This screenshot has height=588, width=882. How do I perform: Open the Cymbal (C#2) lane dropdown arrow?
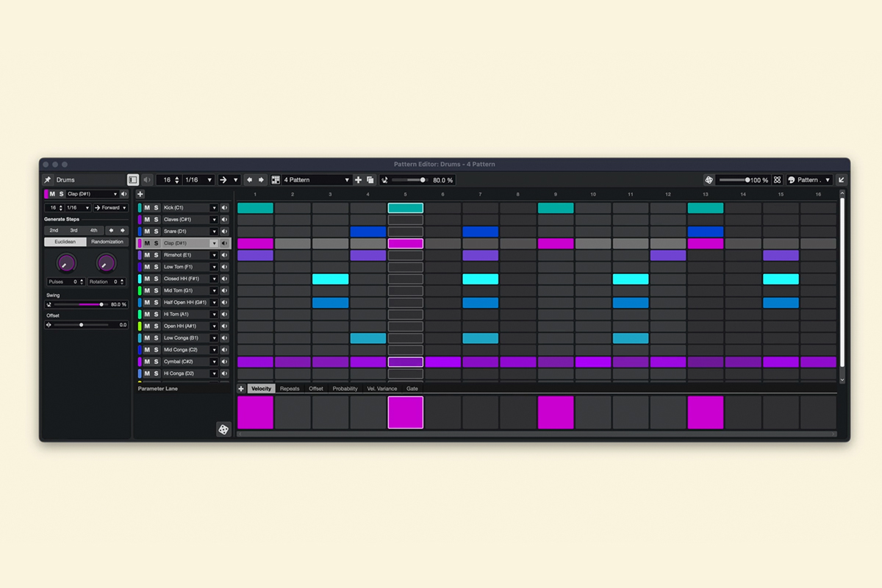pyautogui.click(x=214, y=362)
